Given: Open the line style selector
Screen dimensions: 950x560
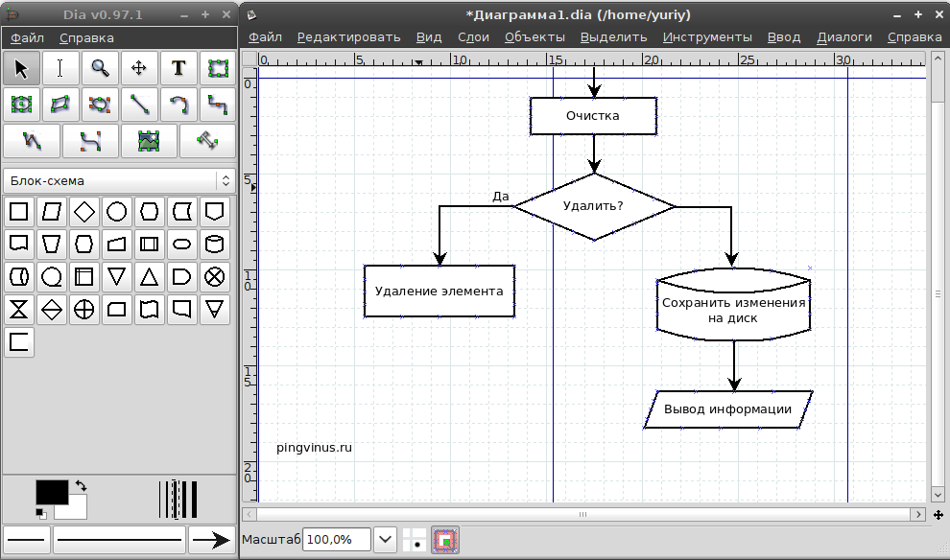Looking at the screenshot, I should click(119, 540).
